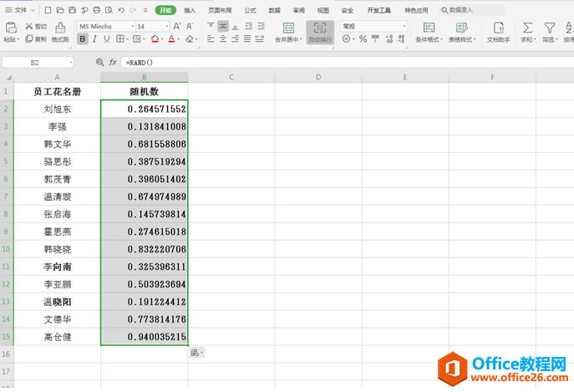Viewport: 574px width, 392px height.
Task: Switch to Page Layout (页面布局) tab
Action: [x=220, y=10]
